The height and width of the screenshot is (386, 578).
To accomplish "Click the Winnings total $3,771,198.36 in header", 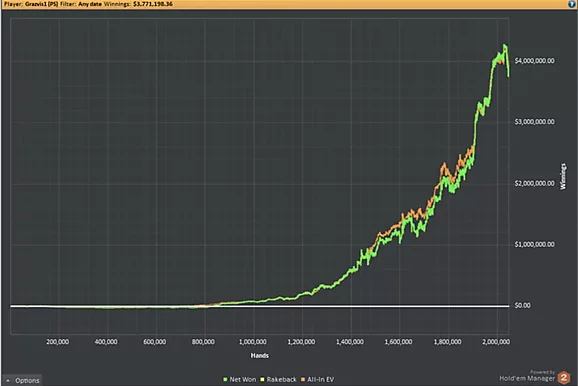I will [153, 4].
